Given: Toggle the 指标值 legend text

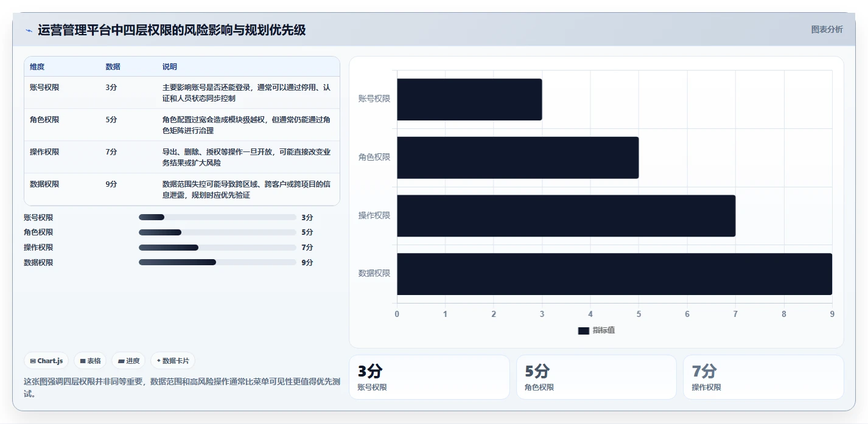Looking at the screenshot, I should (604, 330).
